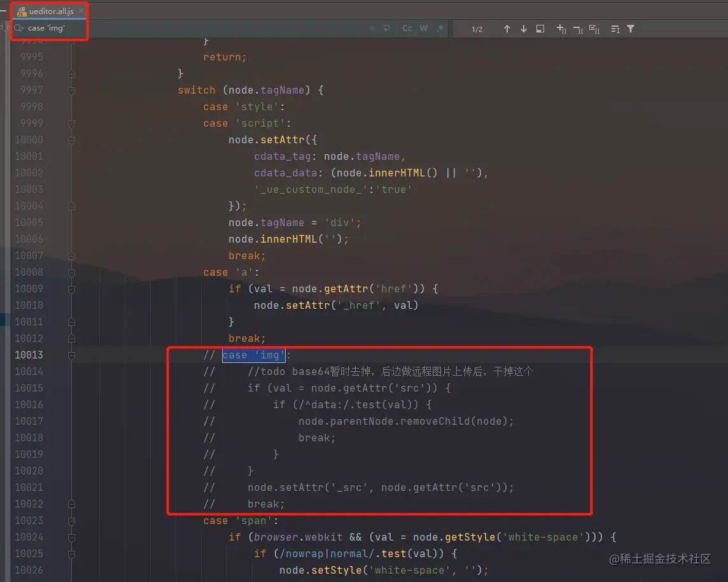The height and width of the screenshot is (582, 728).
Task: Toggle Match Case (Cc) option
Action: (407, 28)
